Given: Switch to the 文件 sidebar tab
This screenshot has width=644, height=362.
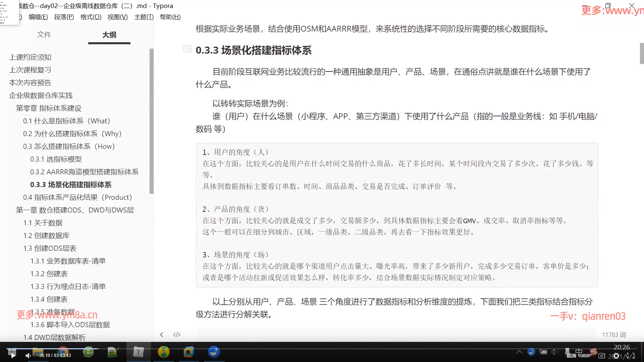Looking at the screenshot, I should (44, 35).
